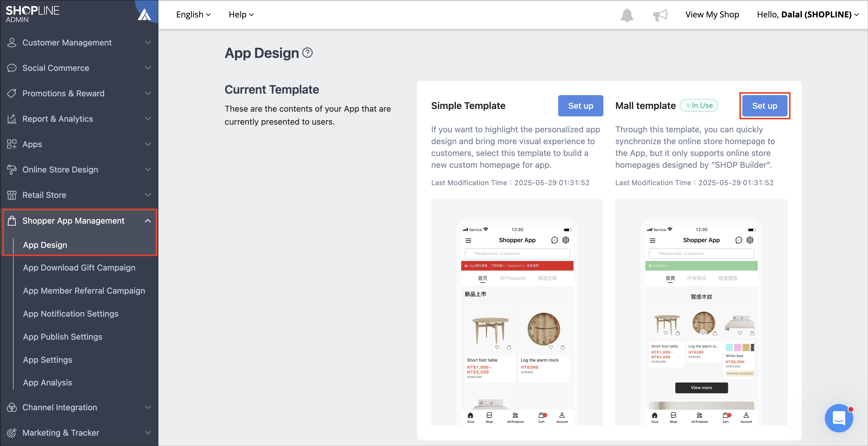Click chat icon in Mall template preview

point(739,240)
